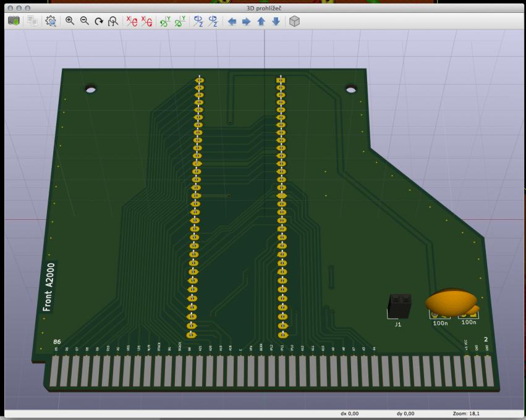Rotate the board clockwise around Y axis
The height and width of the screenshot is (420, 526).
click(x=165, y=21)
